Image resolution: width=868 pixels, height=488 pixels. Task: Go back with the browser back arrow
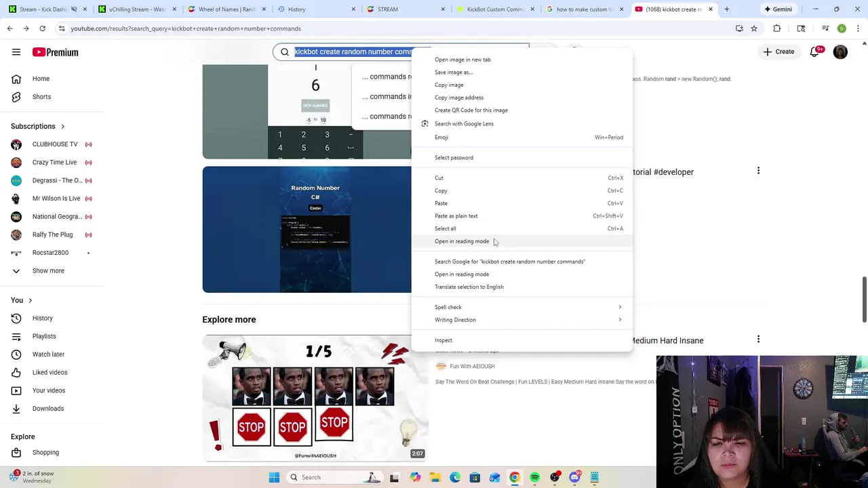(10, 28)
